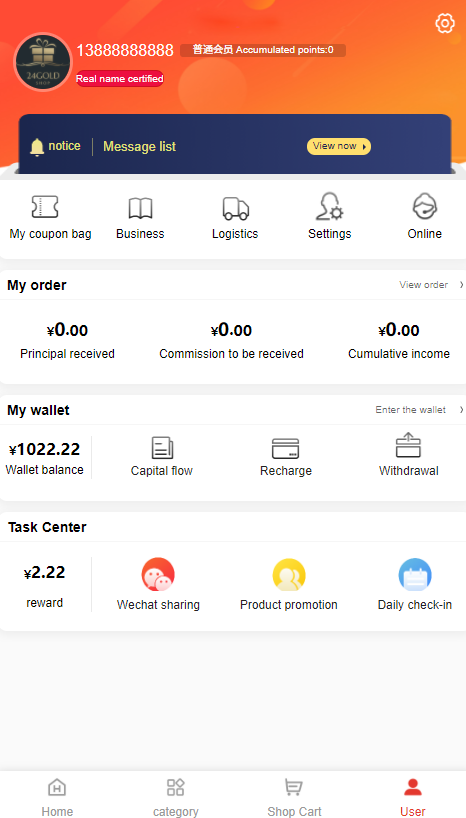The image size is (466, 818).
Task: Open the person-with-gear Settings icon
Action: [x=329, y=207]
